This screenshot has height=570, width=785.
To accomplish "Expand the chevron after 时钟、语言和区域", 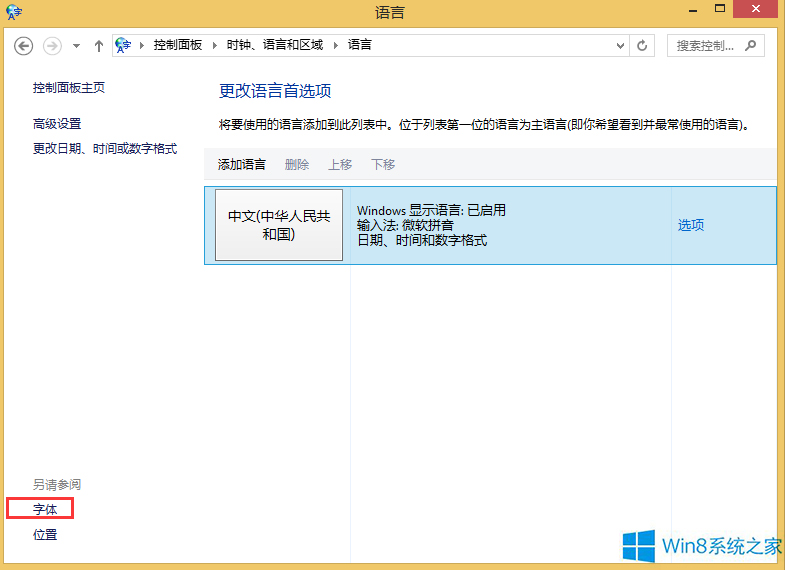I will [x=336, y=46].
